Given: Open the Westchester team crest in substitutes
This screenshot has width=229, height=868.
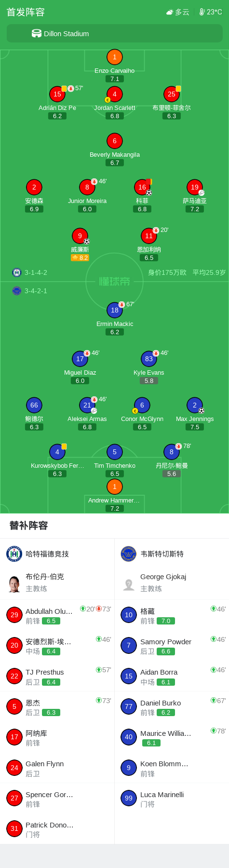Looking at the screenshot, I should click(x=129, y=554).
